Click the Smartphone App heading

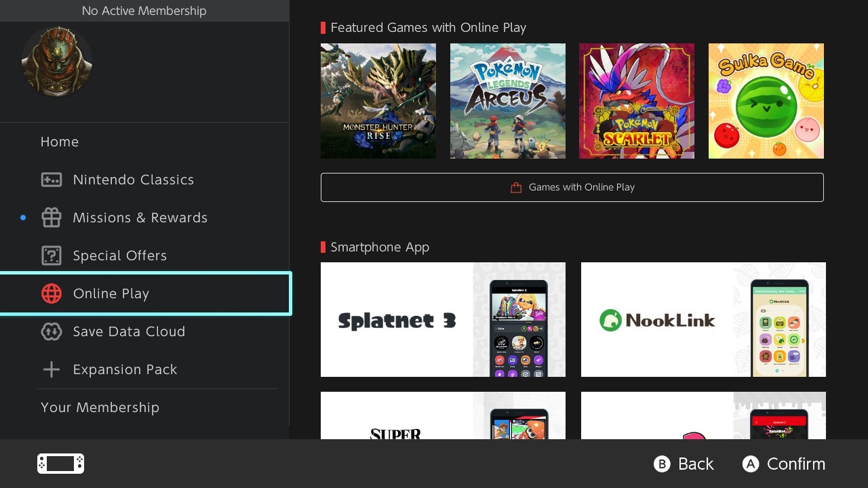[380, 247]
